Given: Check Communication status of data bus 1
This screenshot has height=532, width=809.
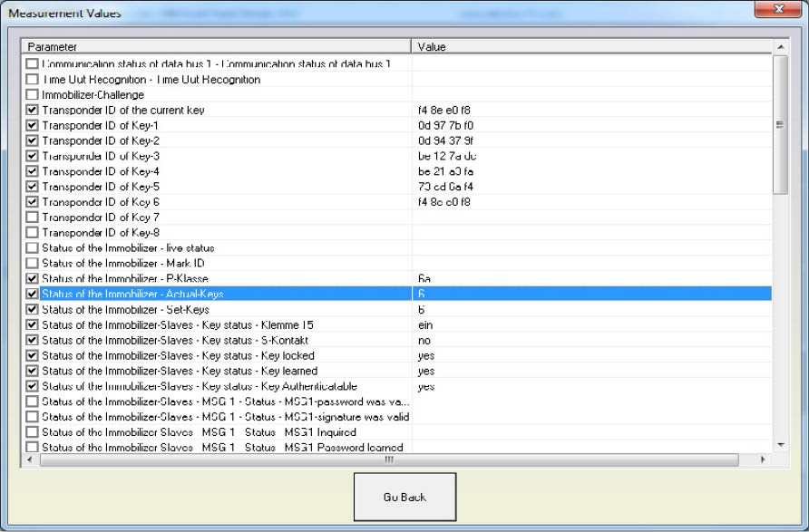Looking at the screenshot, I should pos(33,64).
